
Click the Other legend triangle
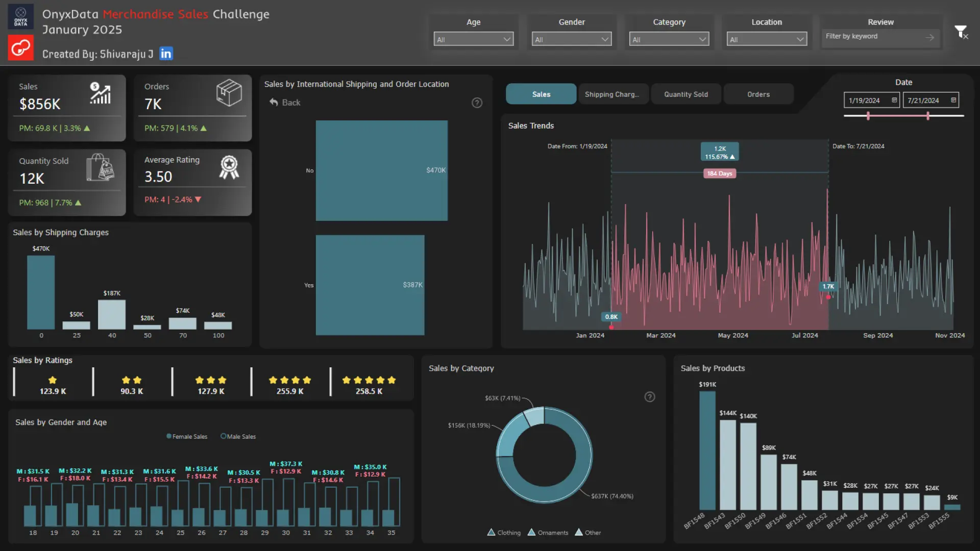(x=579, y=532)
